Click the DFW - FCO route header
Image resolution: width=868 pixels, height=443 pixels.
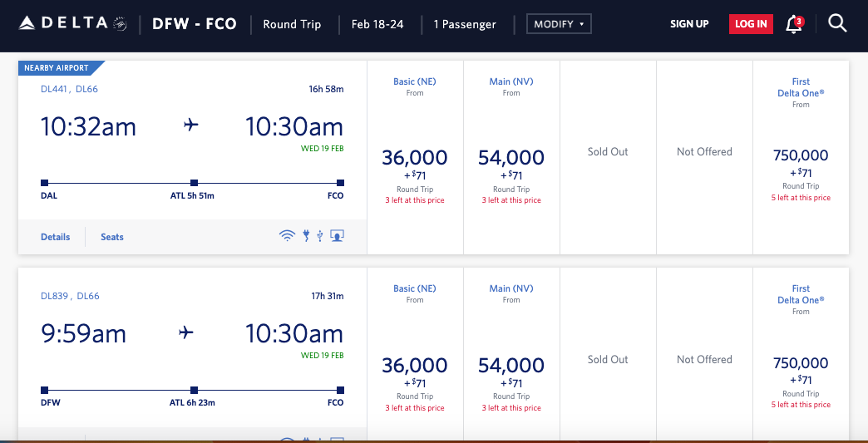pyautogui.click(x=195, y=24)
